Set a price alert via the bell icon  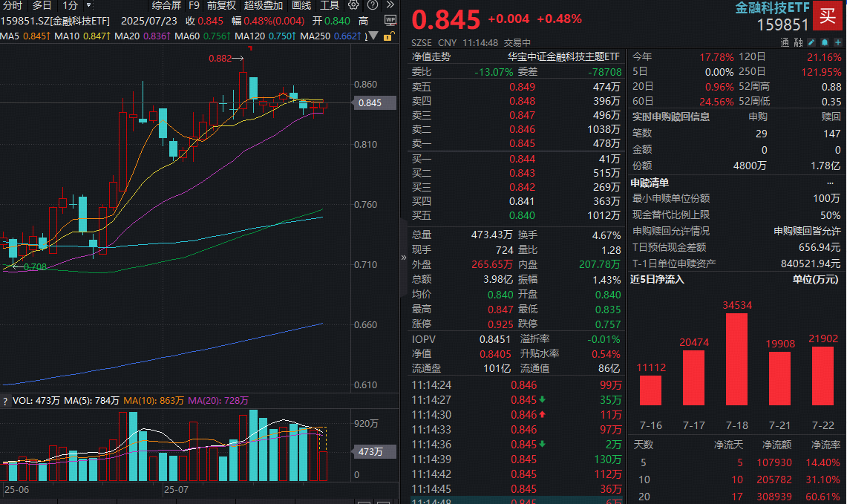pyautogui.click(x=825, y=42)
